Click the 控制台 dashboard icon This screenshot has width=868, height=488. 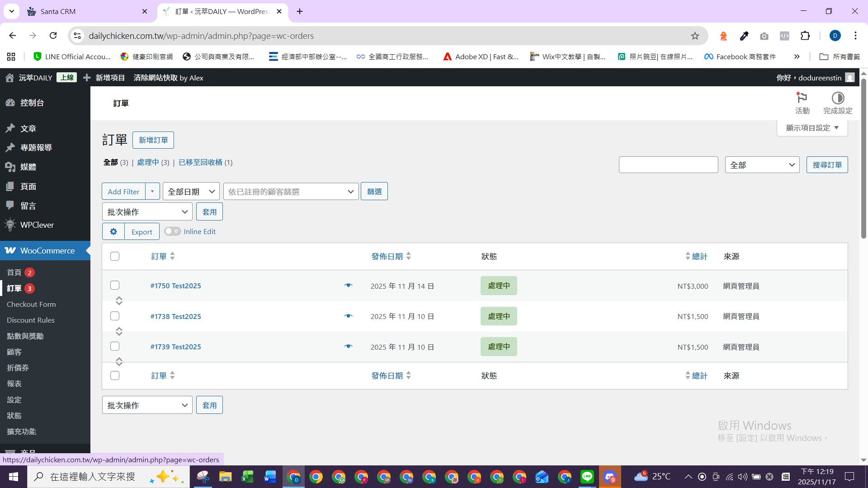pos(10,103)
